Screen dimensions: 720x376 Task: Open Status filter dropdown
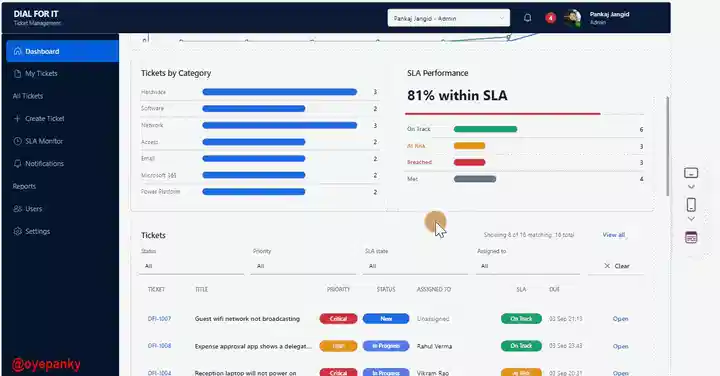click(191, 266)
